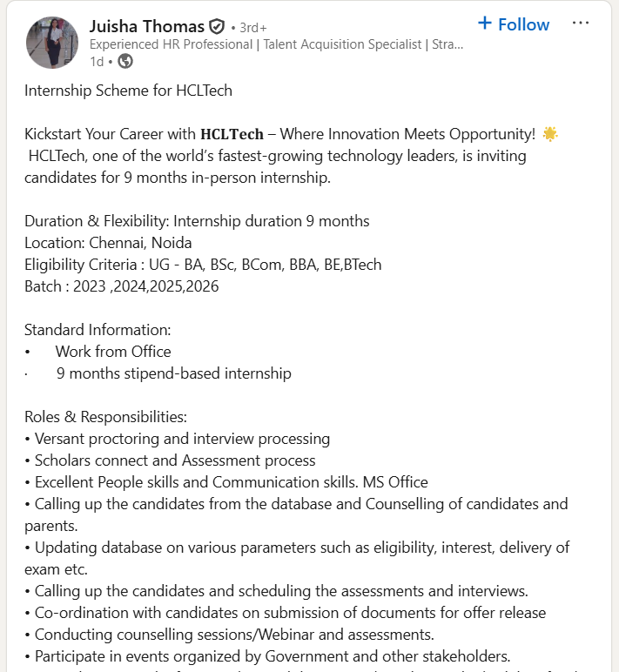Click the sun emoji after Opportunity
619x672 pixels.
[549, 134]
